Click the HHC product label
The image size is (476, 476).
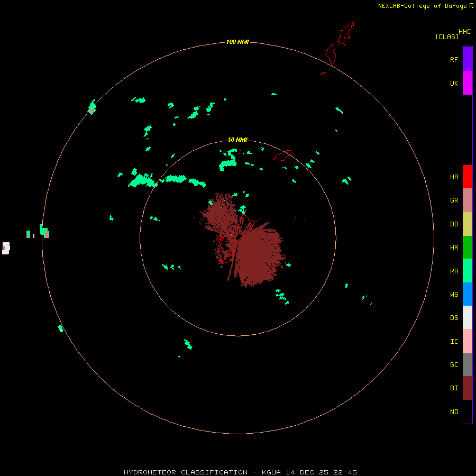point(464,32)
